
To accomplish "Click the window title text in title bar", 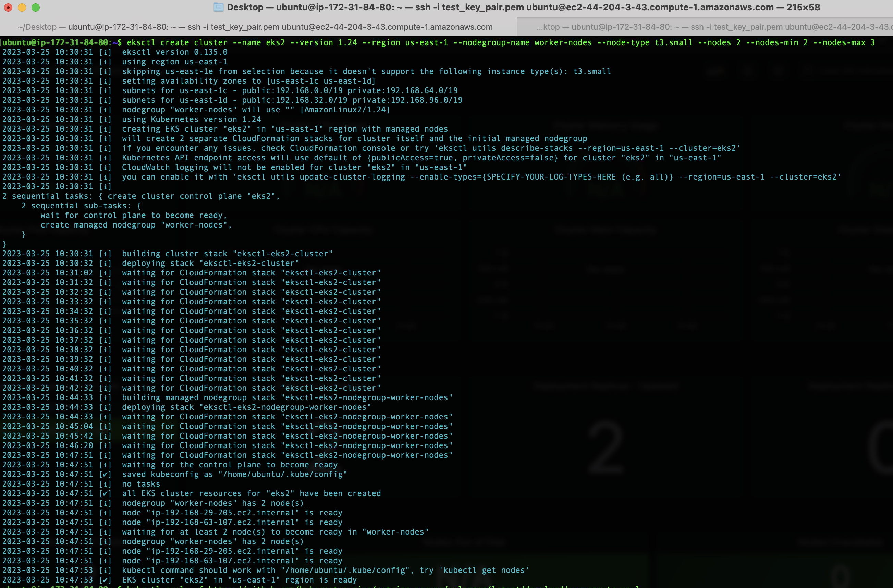I will pos(523,7).
